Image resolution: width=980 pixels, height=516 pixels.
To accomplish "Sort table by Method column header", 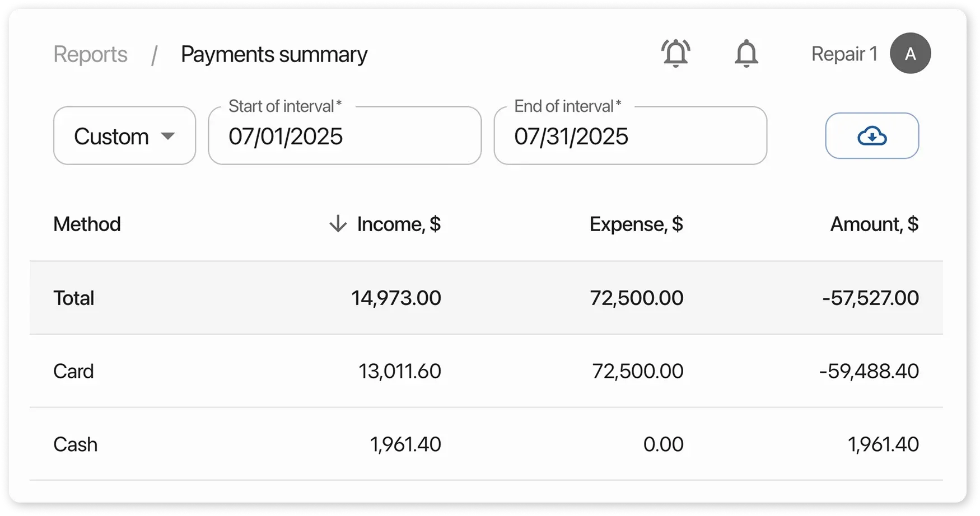I will point(87,224).
